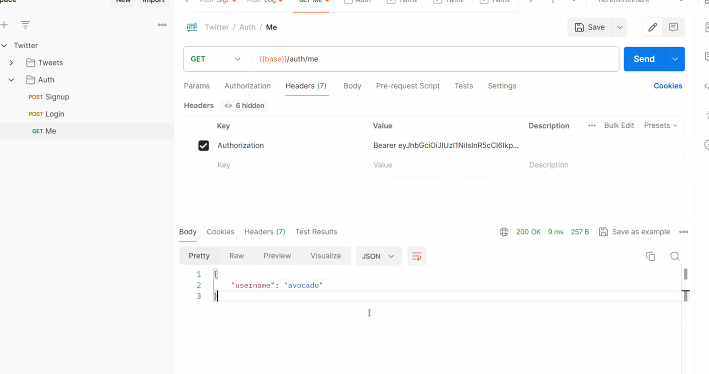Click the globe network icon in response bar
This screenshot has width=709, height=374.
(504, 232)
